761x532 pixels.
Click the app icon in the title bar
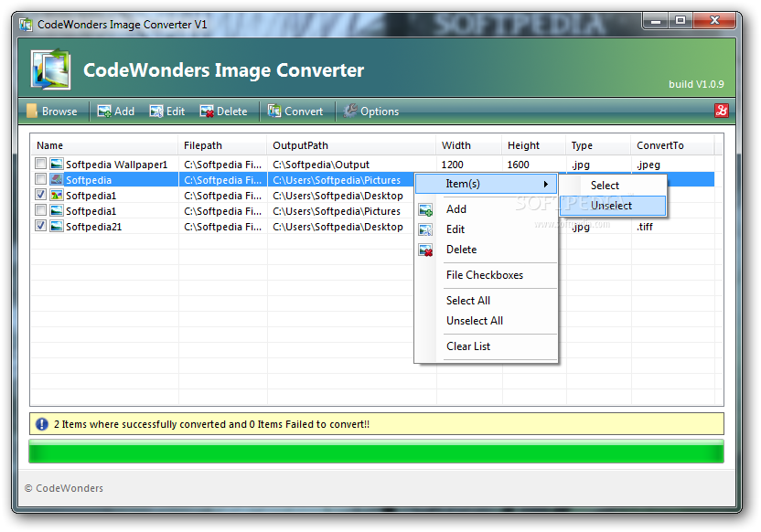click(26, 25)
